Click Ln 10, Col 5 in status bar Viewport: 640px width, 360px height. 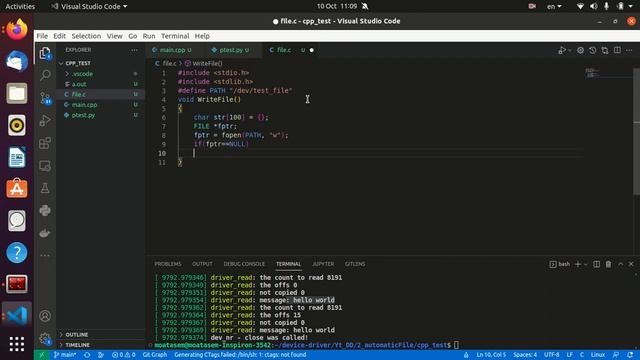[x=491, y=355]
